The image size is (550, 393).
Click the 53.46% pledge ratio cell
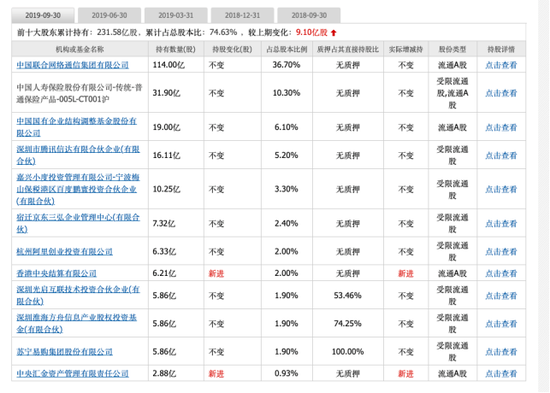348,295
